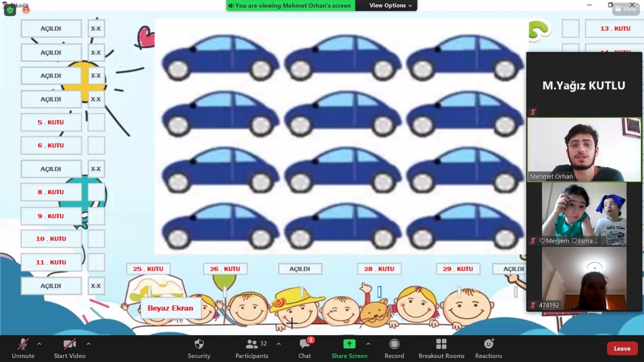Turn on camera with Start Video
Viewport: 644px width, 362px height.
tap(69, 348)
